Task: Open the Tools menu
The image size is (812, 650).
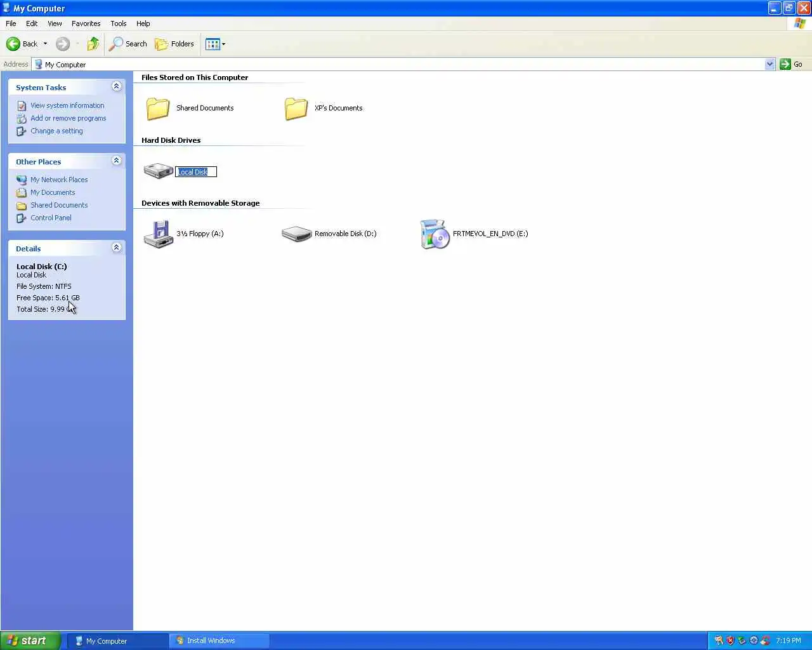Action: coord(118,23)
